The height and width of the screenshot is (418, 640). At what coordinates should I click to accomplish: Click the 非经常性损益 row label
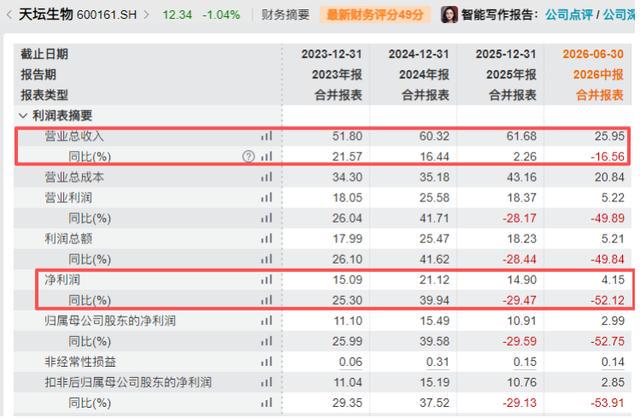pos(80,362)
